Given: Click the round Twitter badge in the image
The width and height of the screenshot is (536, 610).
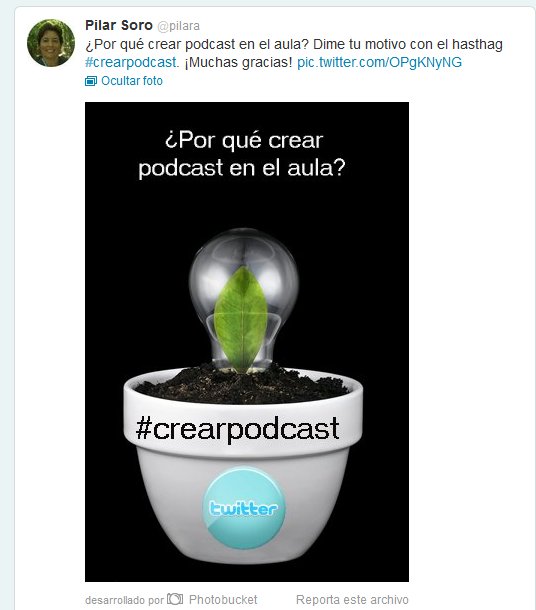Looking at the screenshot, I should pos(244,508).
